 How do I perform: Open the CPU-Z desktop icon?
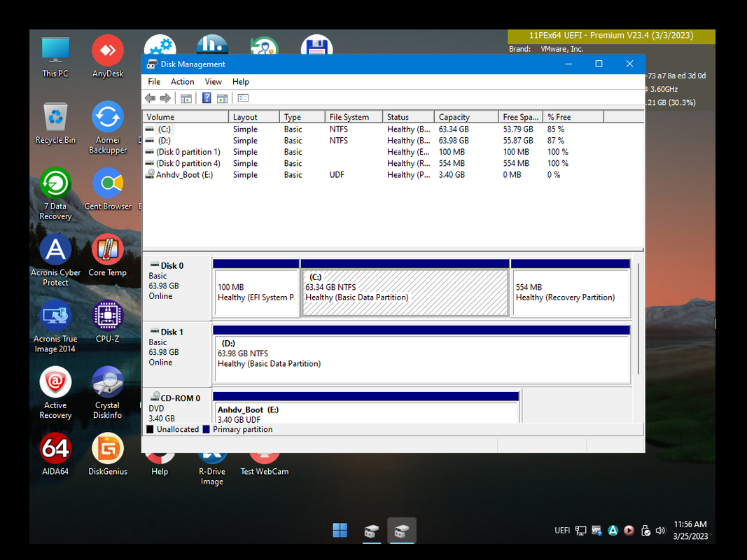click(108, 317)
